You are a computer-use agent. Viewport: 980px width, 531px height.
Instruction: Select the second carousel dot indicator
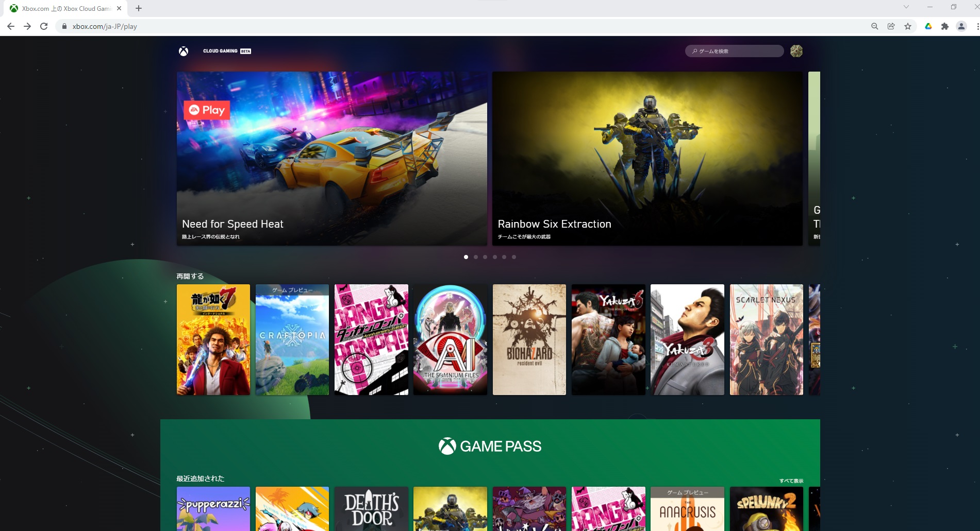pos(476,257)
